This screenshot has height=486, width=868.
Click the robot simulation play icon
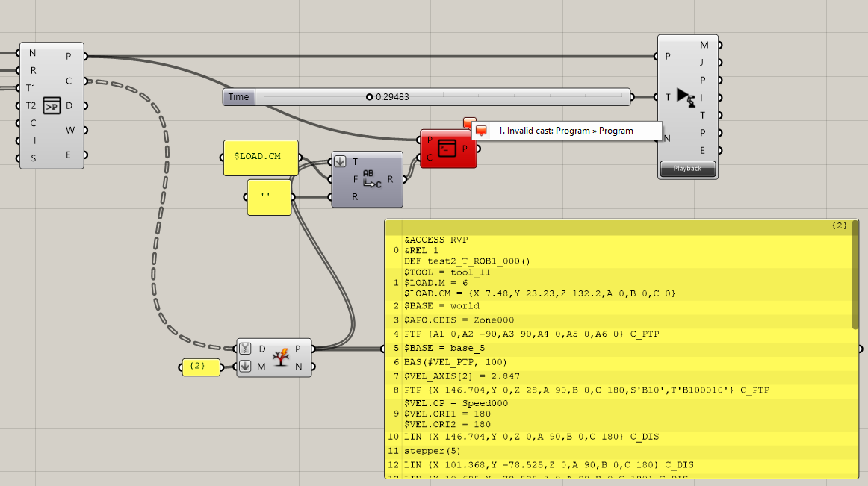[x=686, y=97]
